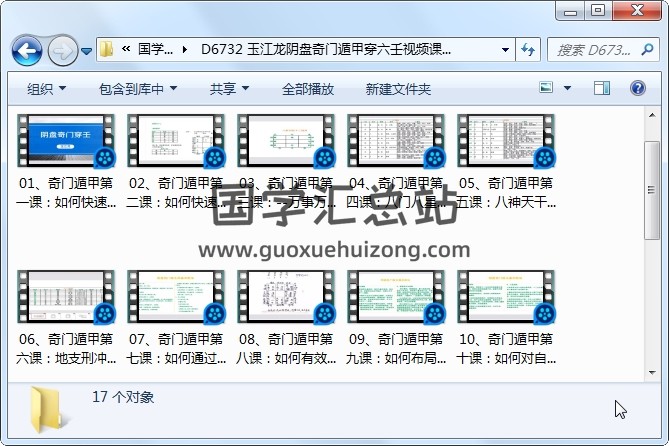Select video file 10、奇门遁甲第十课

tap(506, 297)
